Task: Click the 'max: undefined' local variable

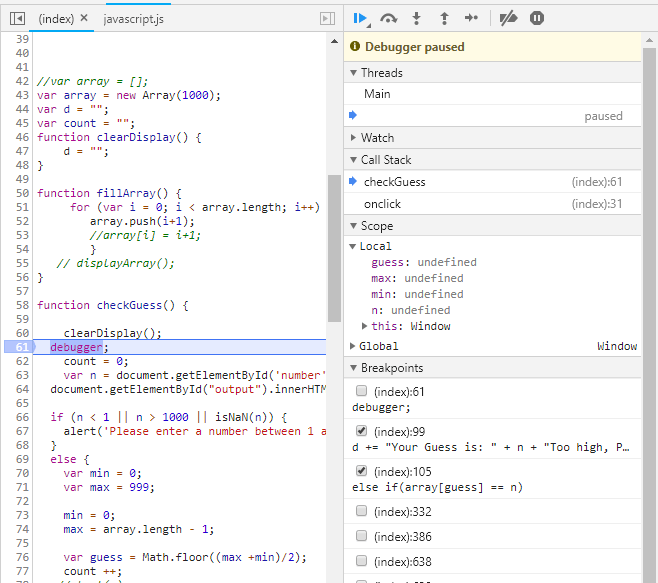Action: tap(417, 278)
